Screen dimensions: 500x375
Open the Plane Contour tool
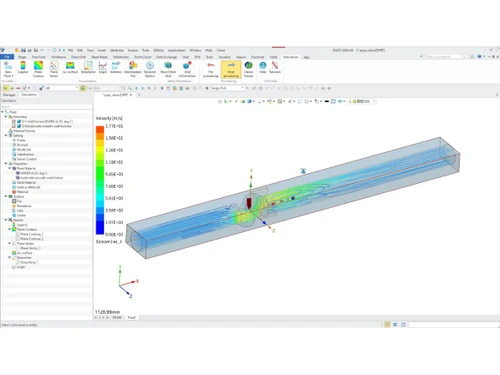pos(38,69)
